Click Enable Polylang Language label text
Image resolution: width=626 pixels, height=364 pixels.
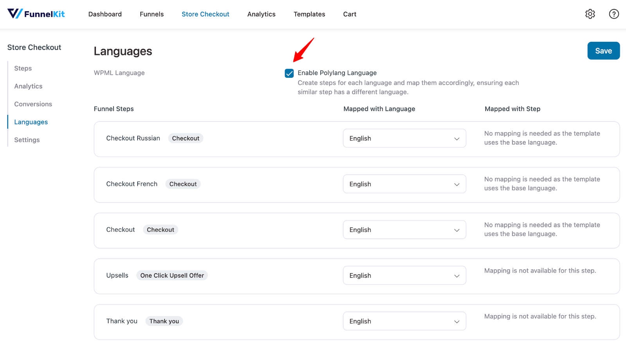[337, 73]
